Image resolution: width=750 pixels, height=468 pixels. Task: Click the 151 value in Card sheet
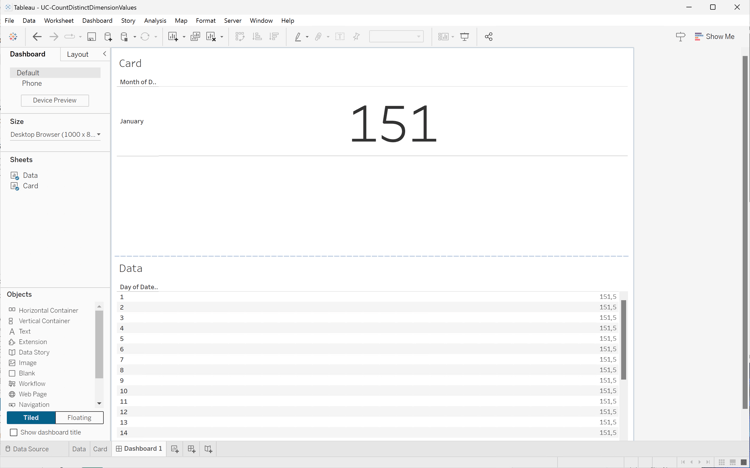[x=393, y=124]
